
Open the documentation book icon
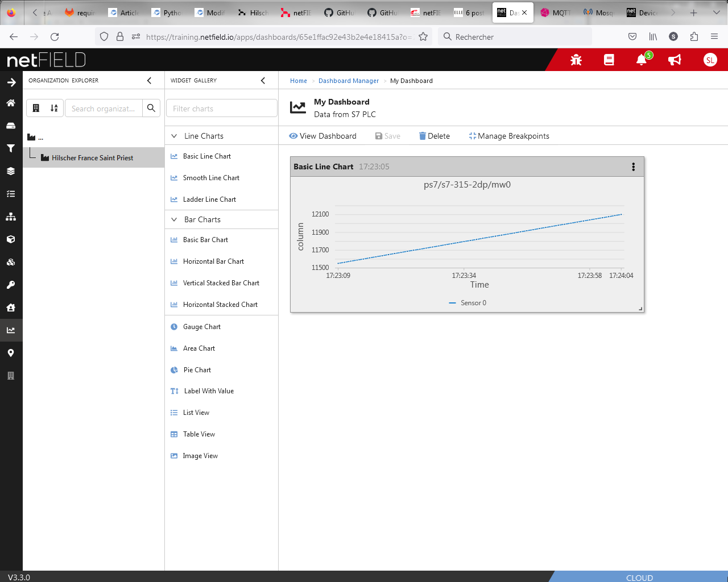pos(609,60)
